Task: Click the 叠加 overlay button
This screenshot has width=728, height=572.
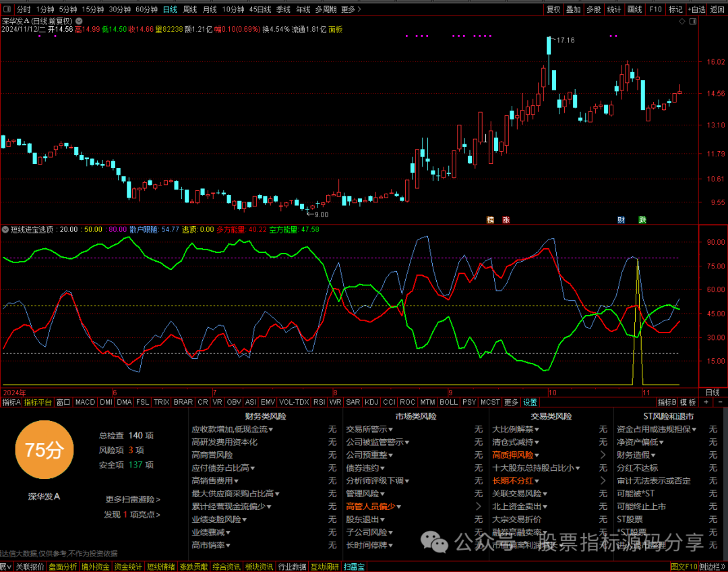Action: 574,9
